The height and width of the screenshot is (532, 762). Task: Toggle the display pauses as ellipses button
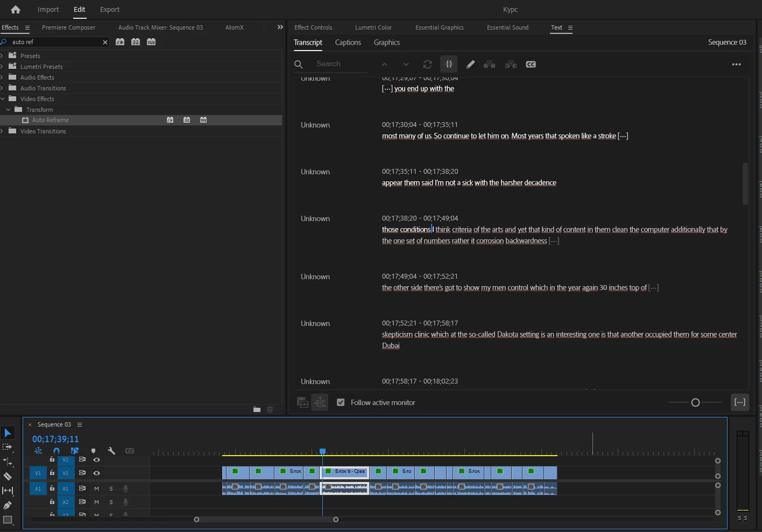[x=449, y=64]
